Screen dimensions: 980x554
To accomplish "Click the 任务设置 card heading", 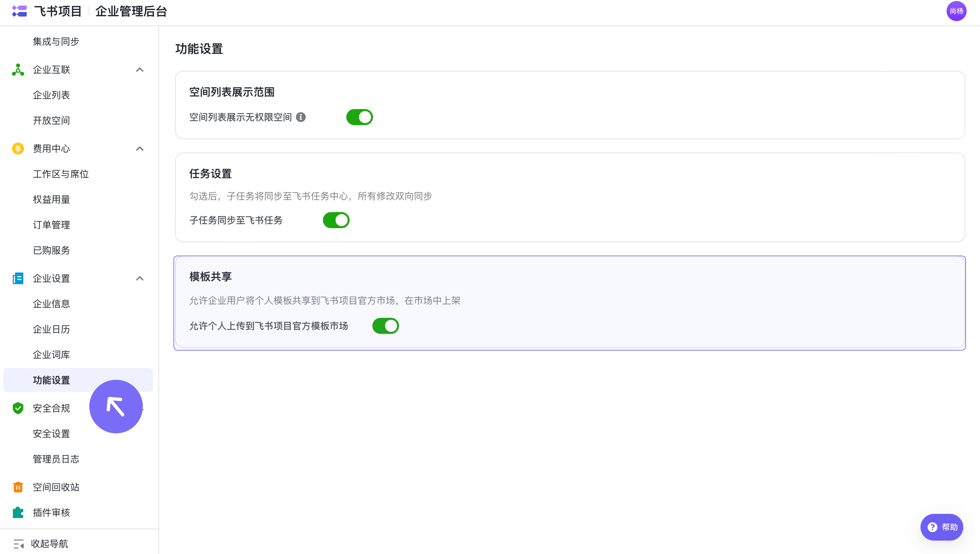I will 211,174.
